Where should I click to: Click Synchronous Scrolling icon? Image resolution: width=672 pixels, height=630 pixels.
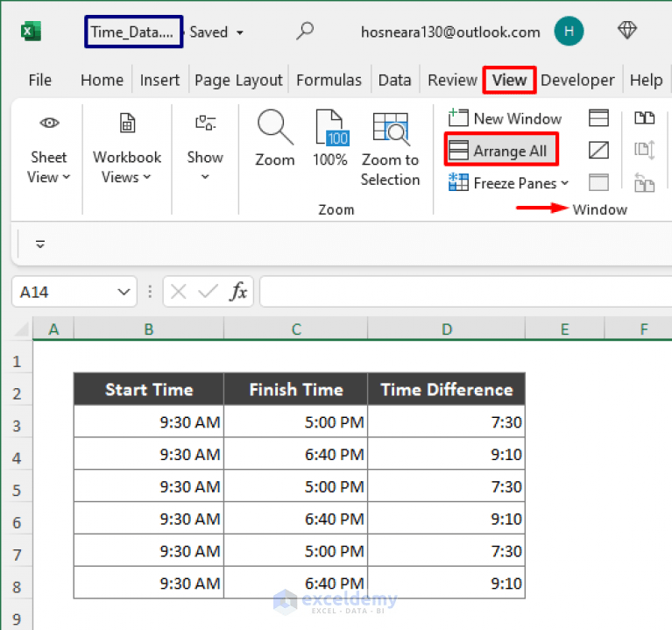(644, 150)
